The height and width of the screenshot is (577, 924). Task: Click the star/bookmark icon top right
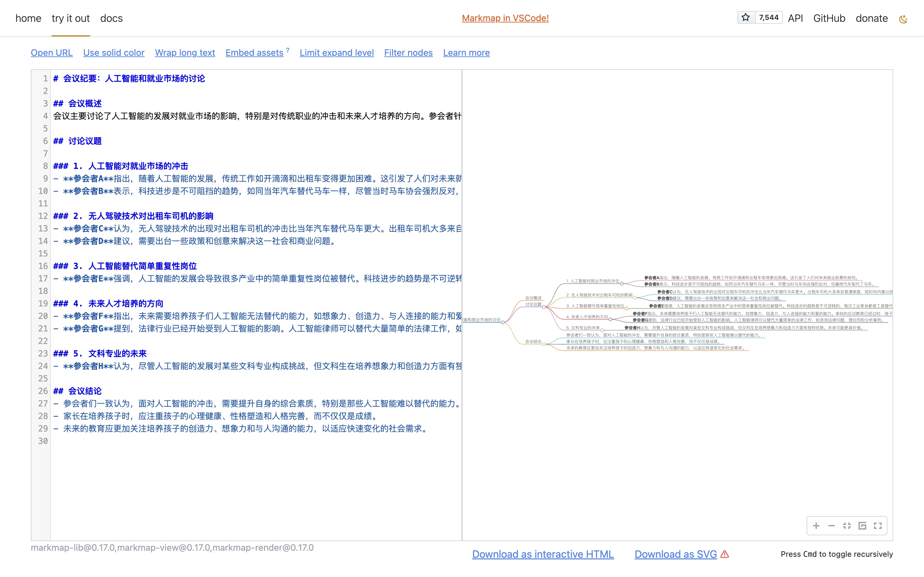click(746, 18)
